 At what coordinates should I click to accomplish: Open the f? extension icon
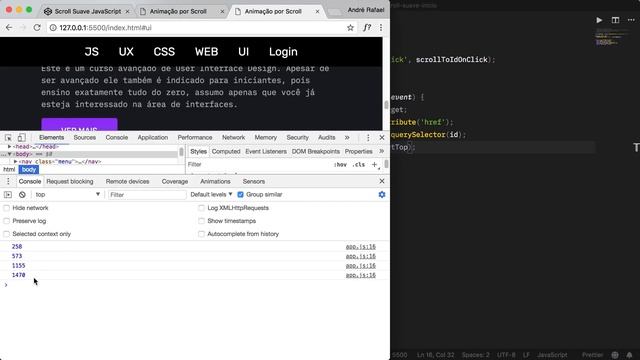click(367, 28)
